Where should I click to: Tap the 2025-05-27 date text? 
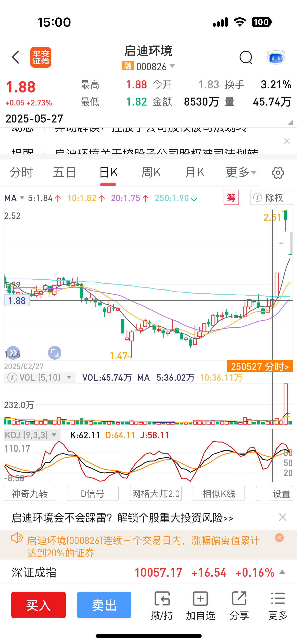34,118
